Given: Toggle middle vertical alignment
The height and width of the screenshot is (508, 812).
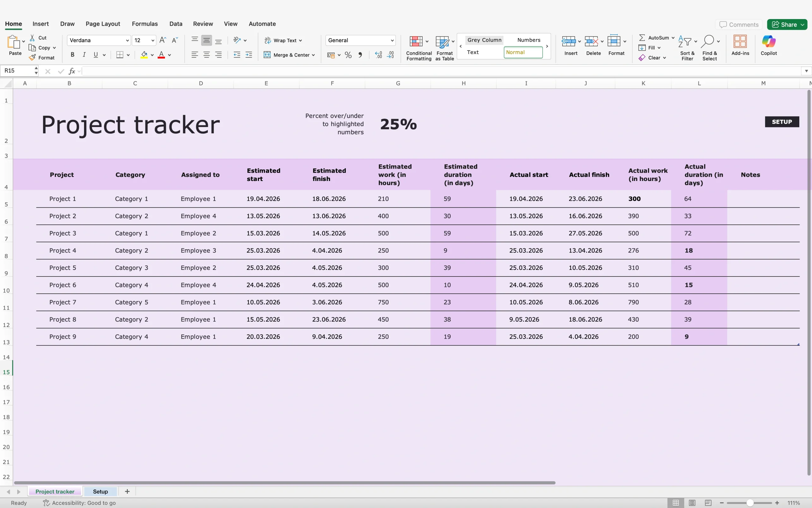Looking at the screenshot, I should tap(207, 40).
